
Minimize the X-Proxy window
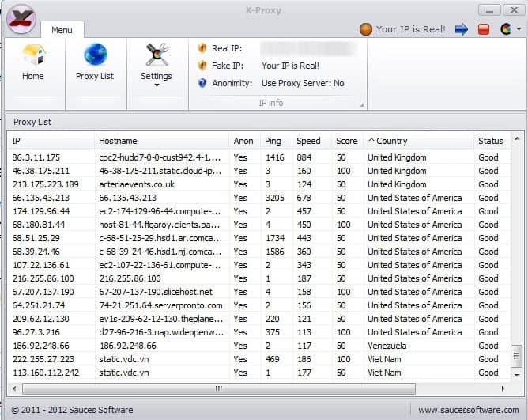tap(489, 10)
